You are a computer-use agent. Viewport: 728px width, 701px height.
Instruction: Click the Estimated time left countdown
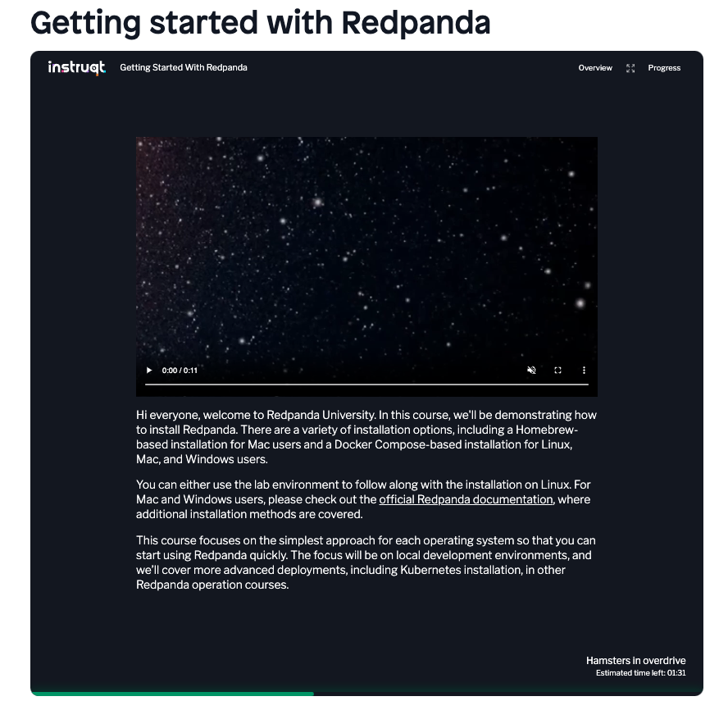pos(641,673)
